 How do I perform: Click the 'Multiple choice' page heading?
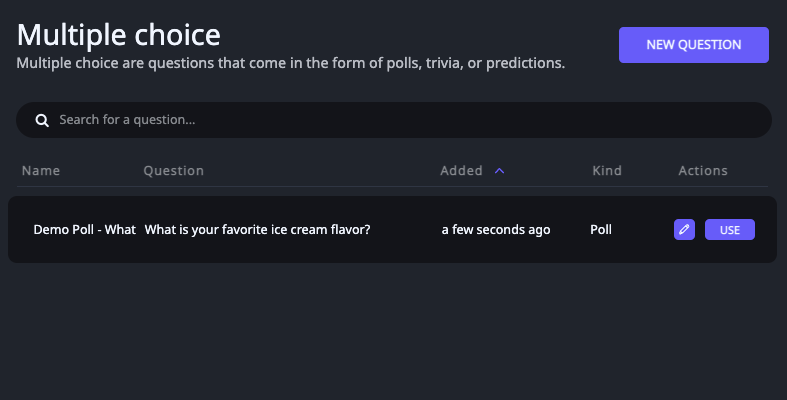point(118,35)
